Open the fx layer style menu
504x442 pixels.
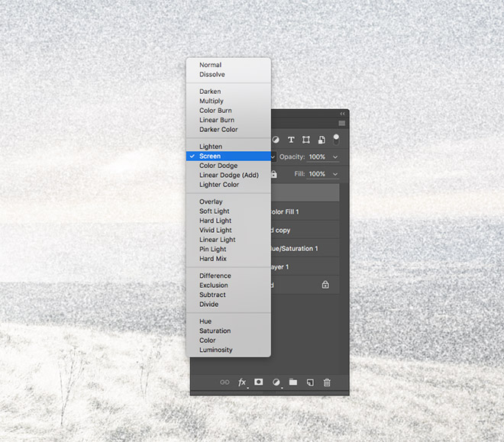pyautogui.click(x=242, y=382)
